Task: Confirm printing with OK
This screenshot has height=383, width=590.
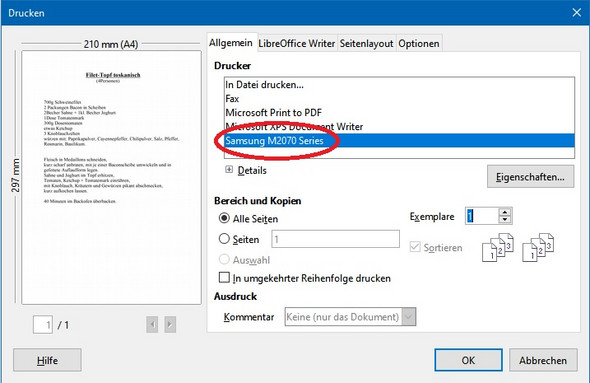Action: [x=468, y=360]
